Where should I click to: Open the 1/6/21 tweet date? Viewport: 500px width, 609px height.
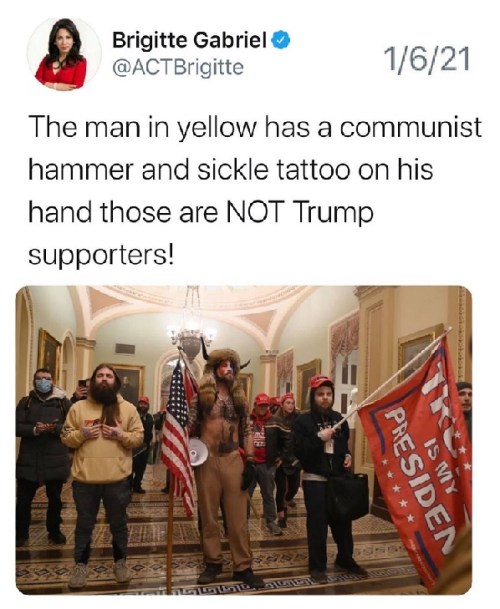click(x=427, y=60)
